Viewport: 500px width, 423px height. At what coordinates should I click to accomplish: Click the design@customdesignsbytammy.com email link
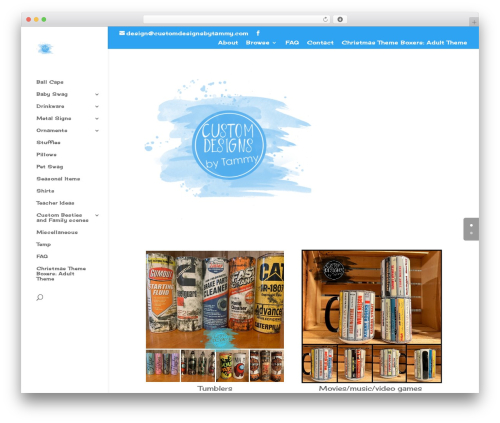[187, 33]
